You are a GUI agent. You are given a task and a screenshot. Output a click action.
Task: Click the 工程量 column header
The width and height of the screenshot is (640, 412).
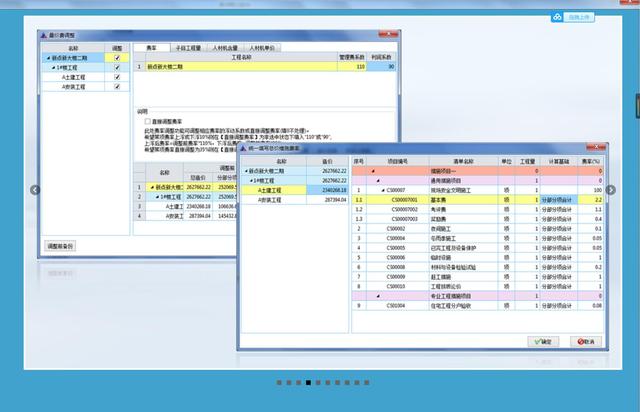527,162
